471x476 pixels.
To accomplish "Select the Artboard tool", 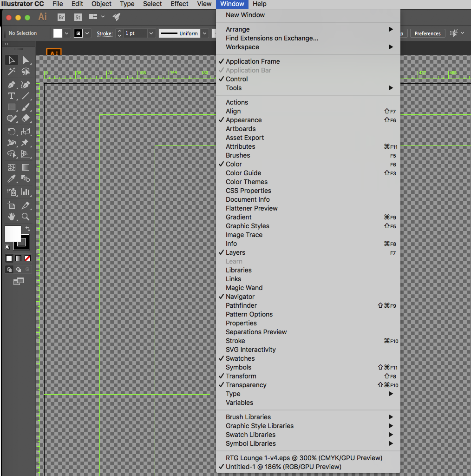I will (x=12, y=205).
